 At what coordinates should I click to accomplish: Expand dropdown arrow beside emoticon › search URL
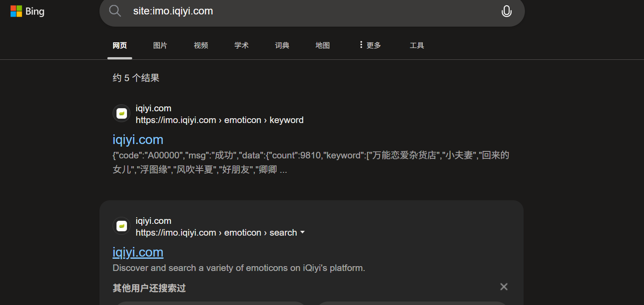tap(302, 233)
